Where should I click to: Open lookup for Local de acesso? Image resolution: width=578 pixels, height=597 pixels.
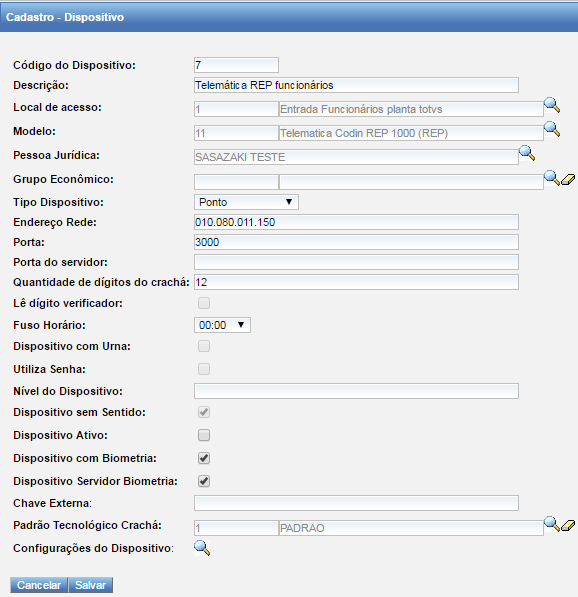tap(552, 105)
